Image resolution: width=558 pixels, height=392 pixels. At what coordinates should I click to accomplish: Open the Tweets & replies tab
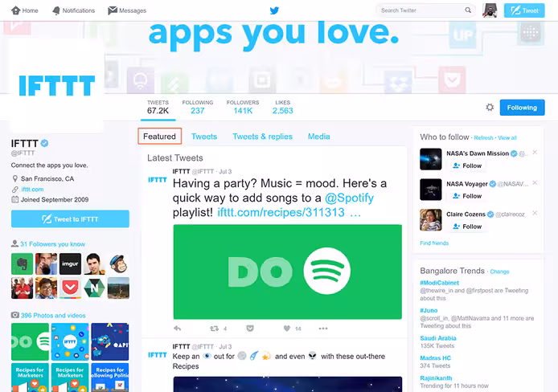263,137
